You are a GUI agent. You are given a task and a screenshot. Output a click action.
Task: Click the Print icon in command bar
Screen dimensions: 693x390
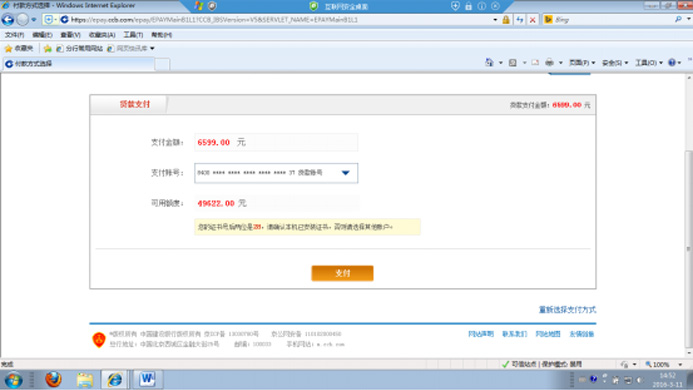coord(549,62)
